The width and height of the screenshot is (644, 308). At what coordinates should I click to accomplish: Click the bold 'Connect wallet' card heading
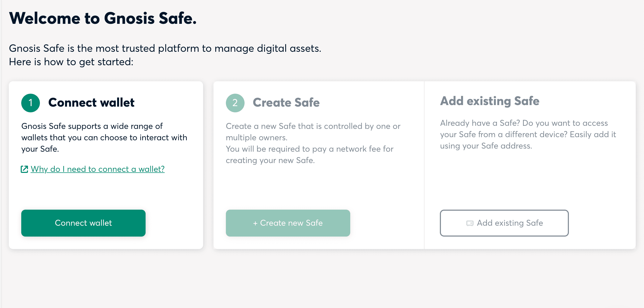click(x=91, y=102)
